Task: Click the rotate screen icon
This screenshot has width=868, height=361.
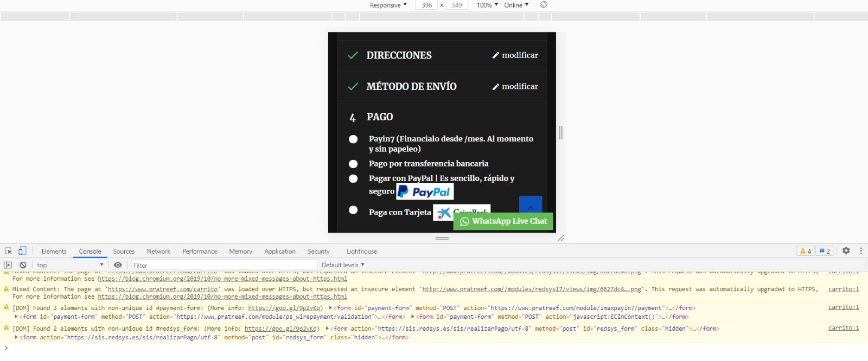Action: tap(544, 5)
